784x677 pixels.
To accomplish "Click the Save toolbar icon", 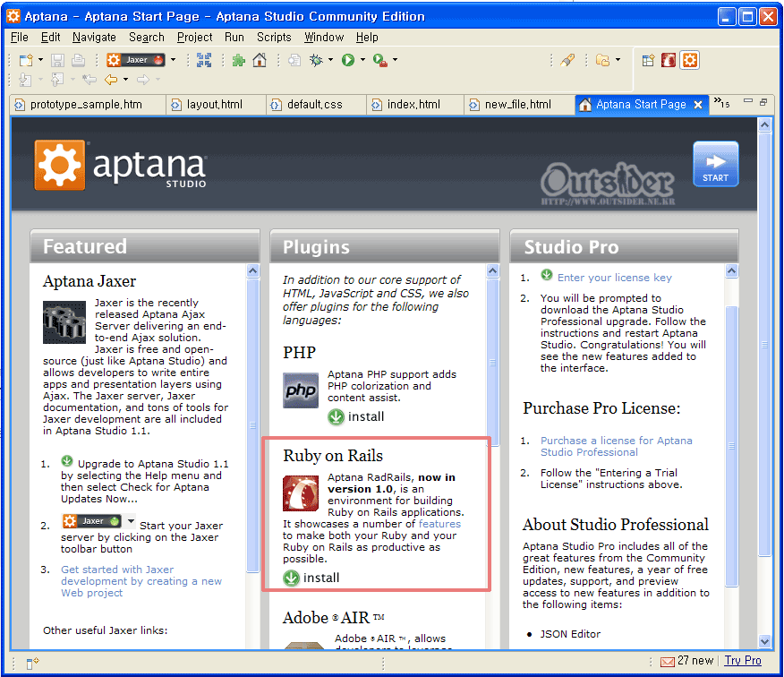I will click(57, 61).
